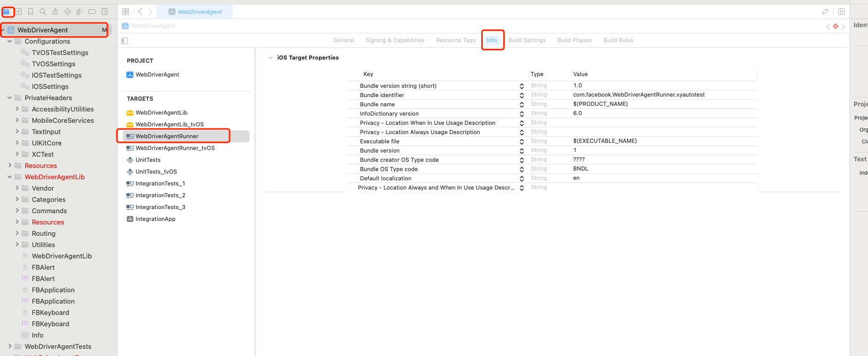Screen dimensions: 868x356
Task: Collapse the iOS Target Properties section
Action: pyautogui.click(x=271, y=58)
